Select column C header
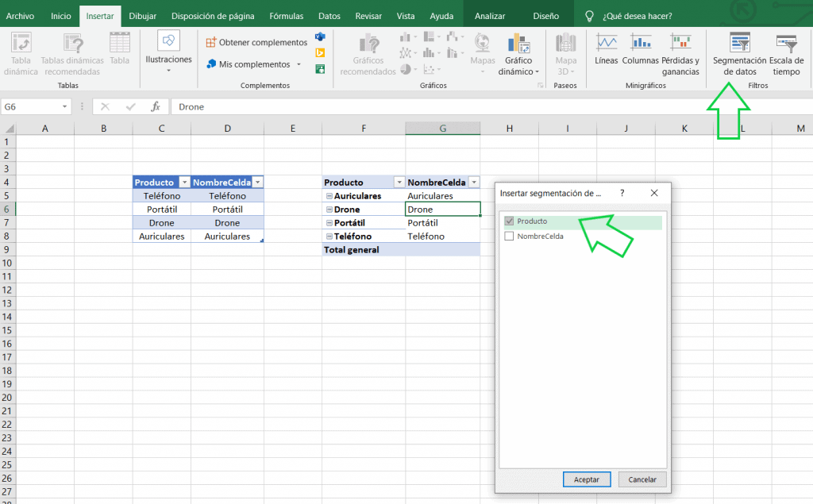The height and width of the screenshot is (504, 813). coord(162,128)
